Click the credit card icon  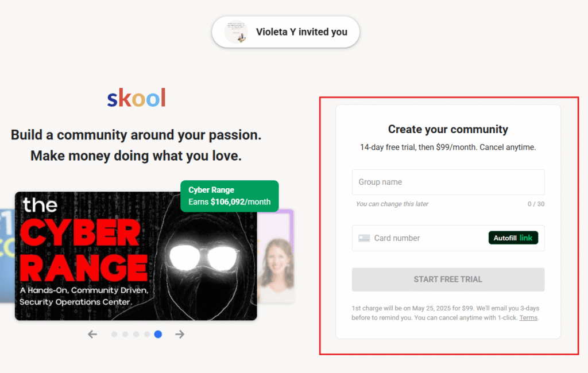(364, 238)
